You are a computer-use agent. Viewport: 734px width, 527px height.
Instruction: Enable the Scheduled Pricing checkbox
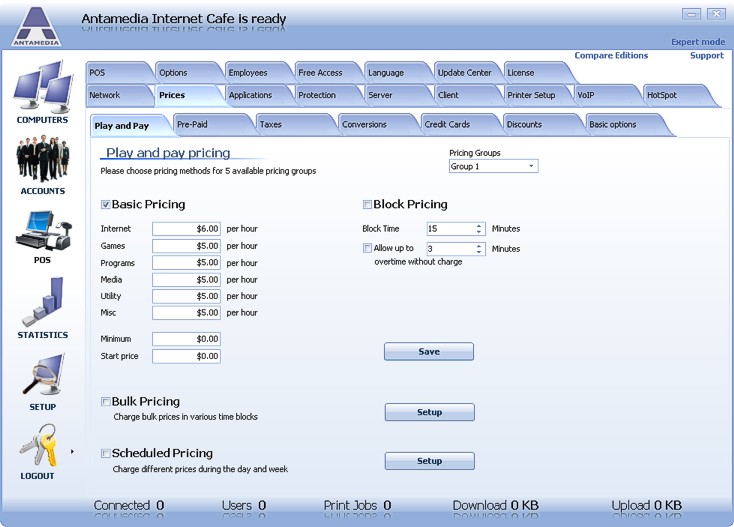[106, 453]
